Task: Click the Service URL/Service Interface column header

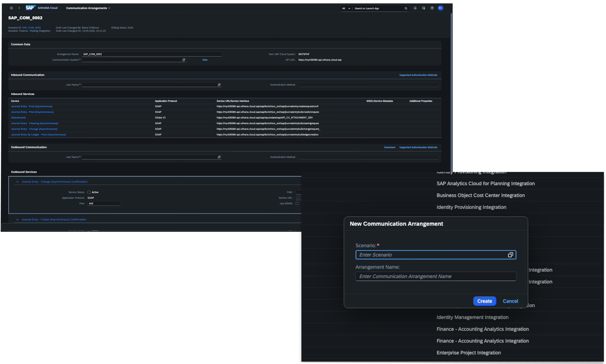Action: tap(233, 101)
